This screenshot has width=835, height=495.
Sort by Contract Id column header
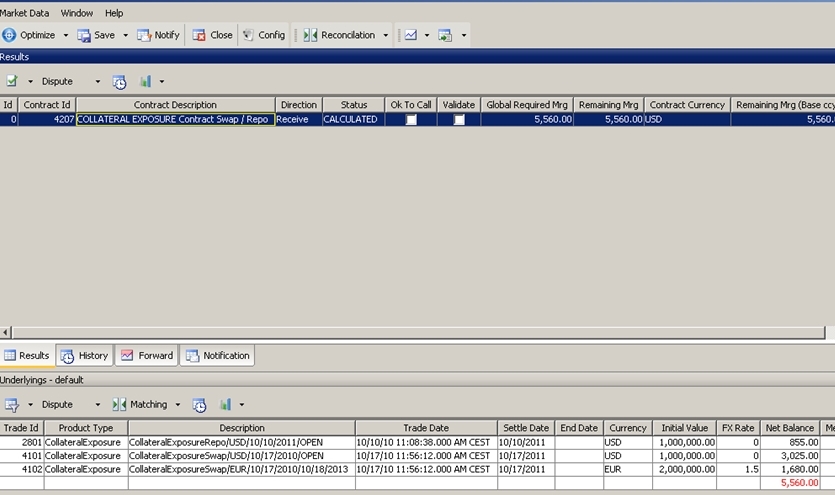pyautogui.click(x=47, y=105)
